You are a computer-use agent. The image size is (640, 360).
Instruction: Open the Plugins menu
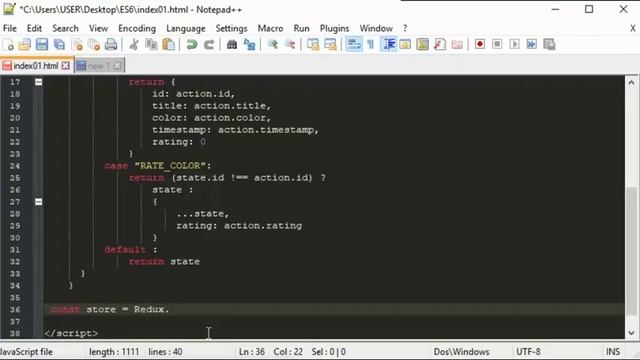click(335, 28)
